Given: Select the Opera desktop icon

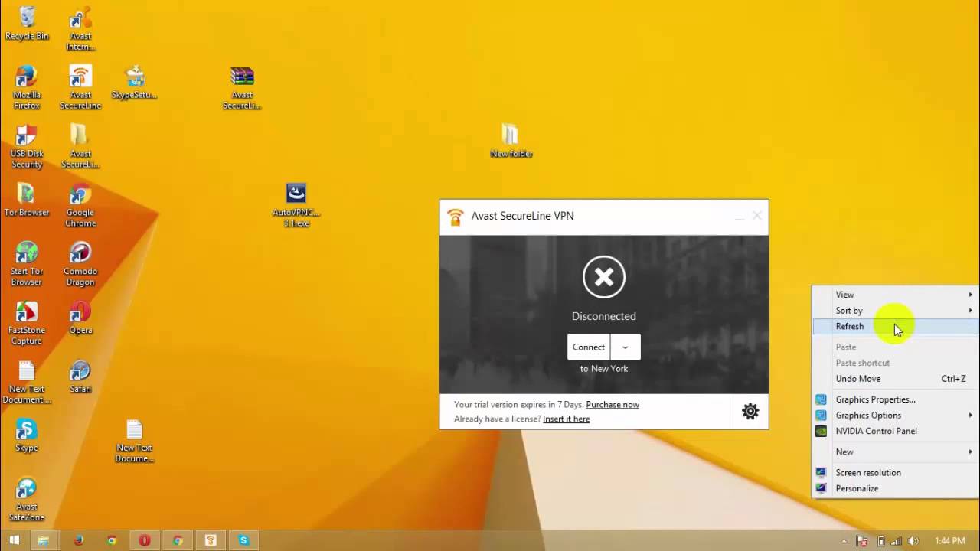Looking at the screenshot, I should [x=80, y=318].
